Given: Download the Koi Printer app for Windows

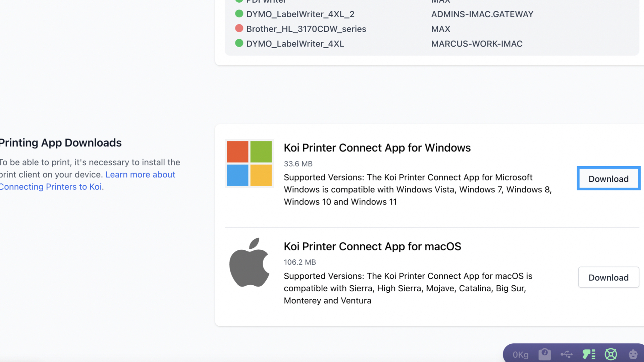Looking at the screenshot, I should (608, 179).
